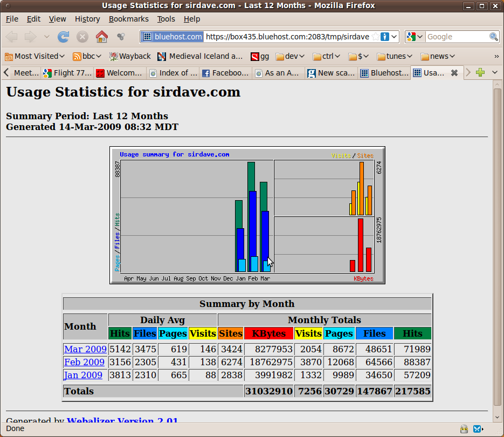The image size is (504, 437).
Task: Open new tab with green plus icon
Action: pyautogui.click(x=480, y=72)
